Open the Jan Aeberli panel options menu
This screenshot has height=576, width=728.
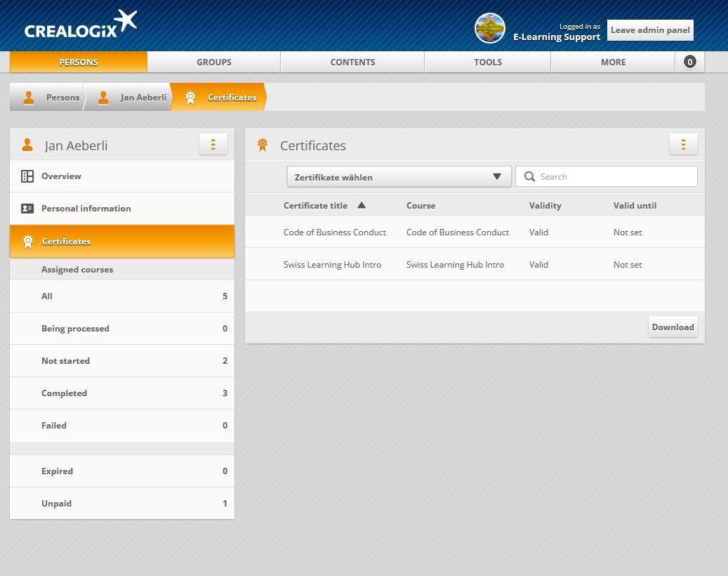pos(213,145)
